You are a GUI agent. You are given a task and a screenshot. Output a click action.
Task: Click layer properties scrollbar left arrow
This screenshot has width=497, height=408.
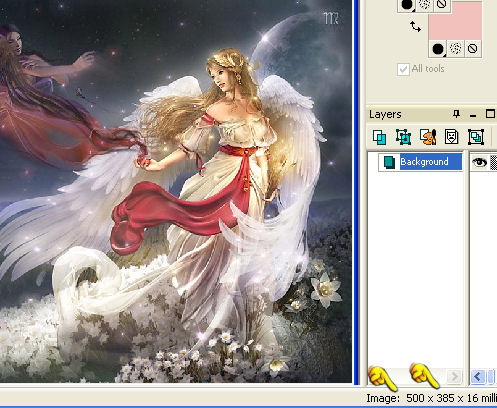(477, 377)
